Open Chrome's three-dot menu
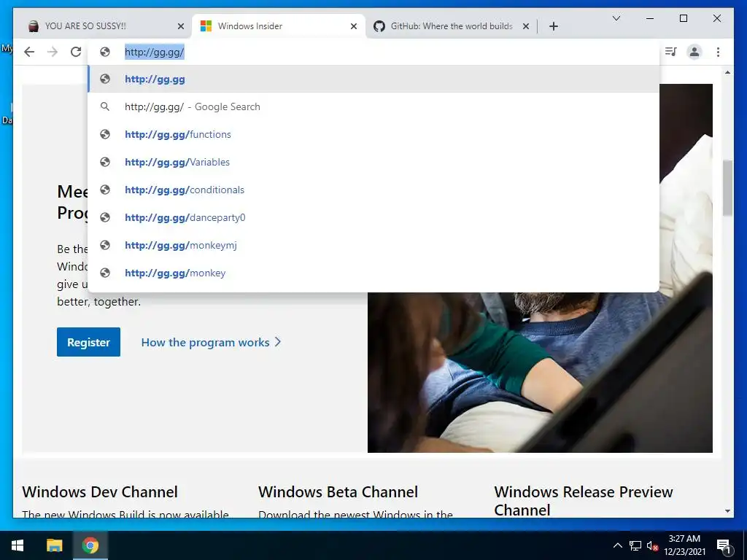Image resolution: width=747 pixels, height=560 pixels. [x=718, y=52]
